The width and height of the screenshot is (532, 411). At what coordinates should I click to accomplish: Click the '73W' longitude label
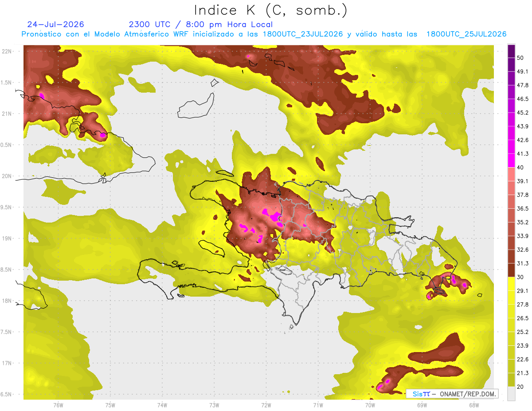214,405
